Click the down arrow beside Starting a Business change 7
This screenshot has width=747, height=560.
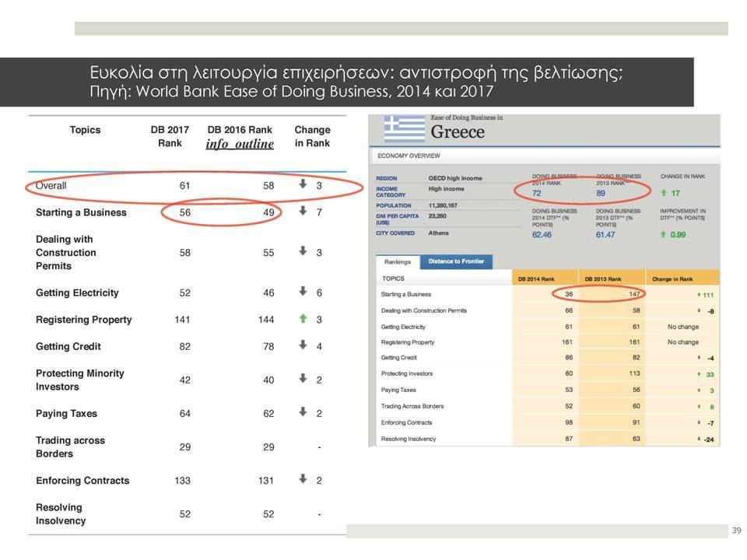click(303, 211)
